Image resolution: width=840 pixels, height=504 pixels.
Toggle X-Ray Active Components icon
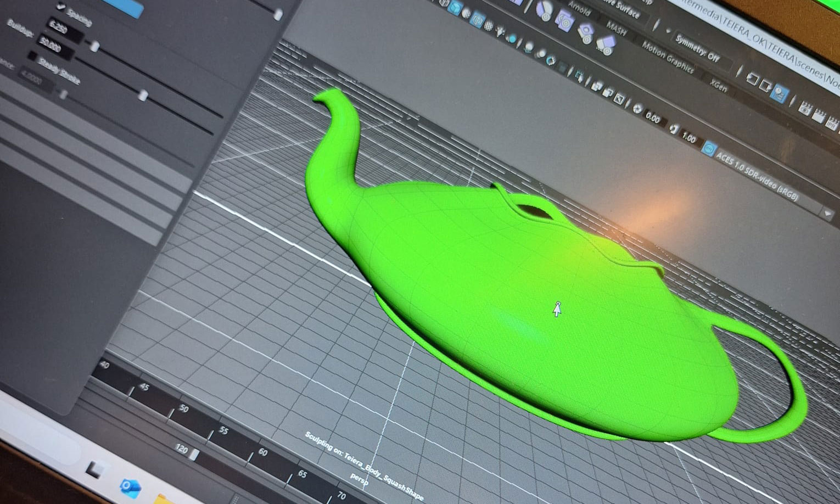608,92
